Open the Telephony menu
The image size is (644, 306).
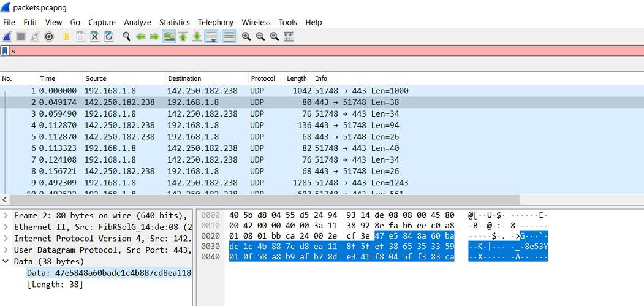point(216,22)
